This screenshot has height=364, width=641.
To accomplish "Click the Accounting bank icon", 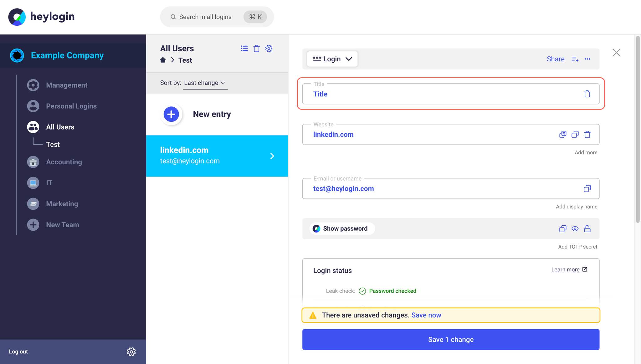I will pyautogui.click(x=33, y=162).
